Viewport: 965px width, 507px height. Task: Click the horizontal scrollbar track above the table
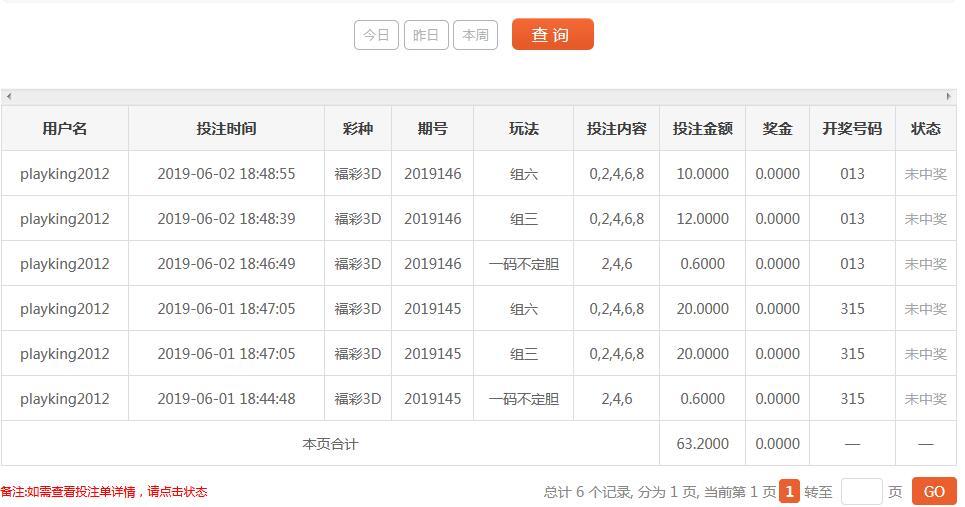tap(479, 97)
